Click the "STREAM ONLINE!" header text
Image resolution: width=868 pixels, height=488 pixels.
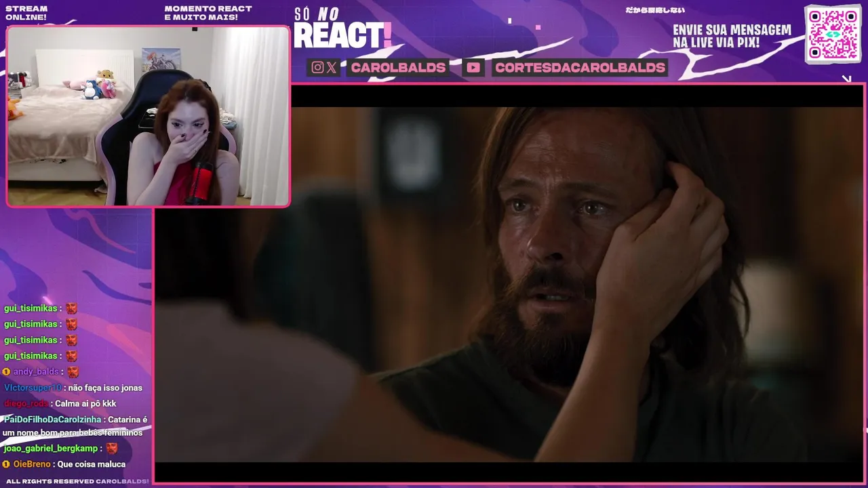[26, 13]
